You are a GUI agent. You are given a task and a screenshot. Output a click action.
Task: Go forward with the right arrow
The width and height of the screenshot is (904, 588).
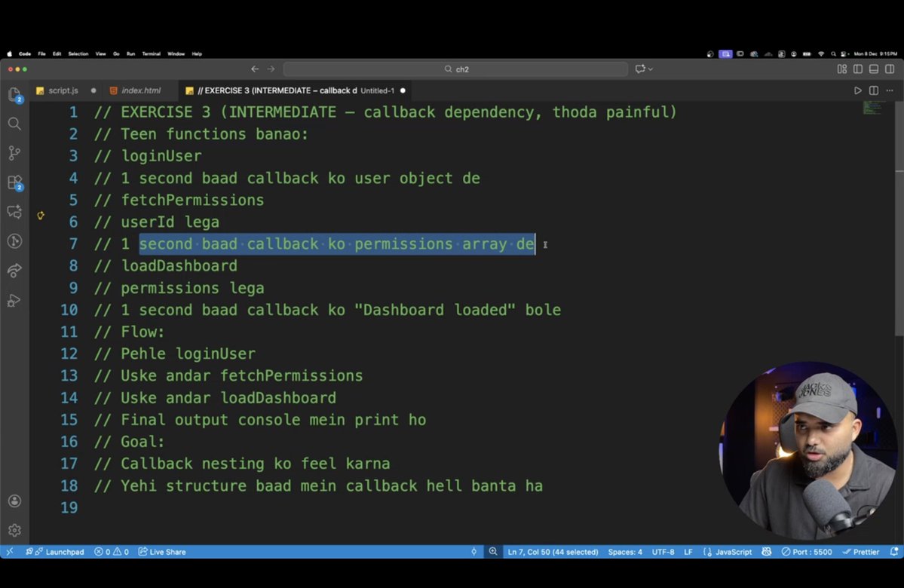(271, 69)
